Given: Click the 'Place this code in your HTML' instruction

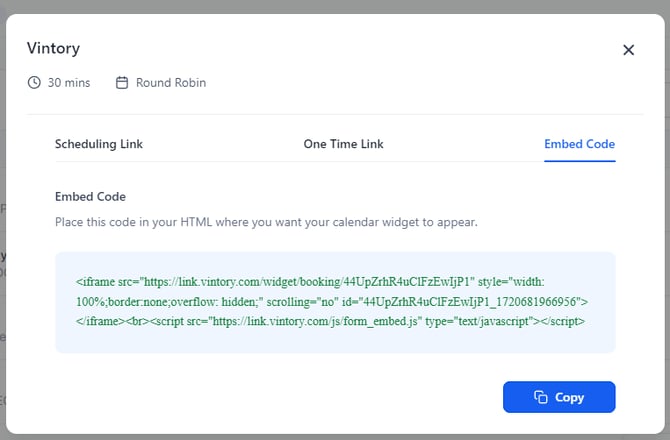Looking at the screenshot, I should 266,222.
